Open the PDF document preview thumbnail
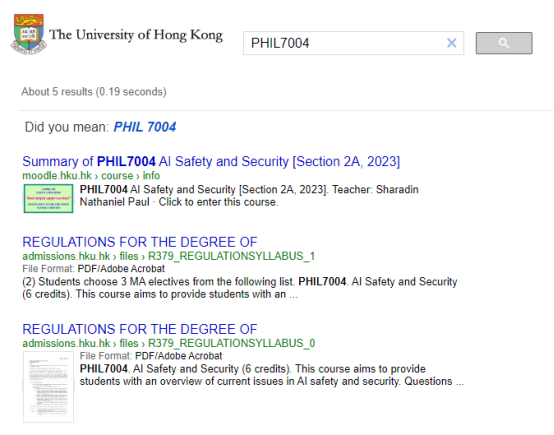 (x=48, y=387)
